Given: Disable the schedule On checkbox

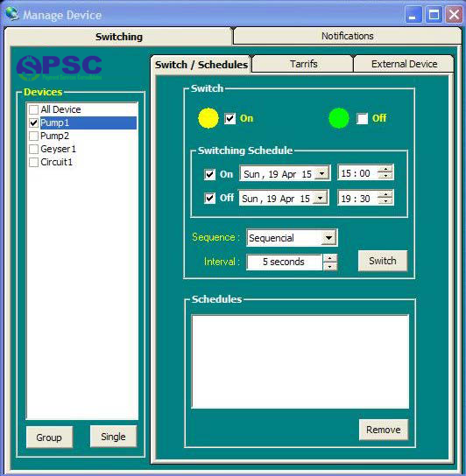Looking at the screenshot, I should point(209,174).
